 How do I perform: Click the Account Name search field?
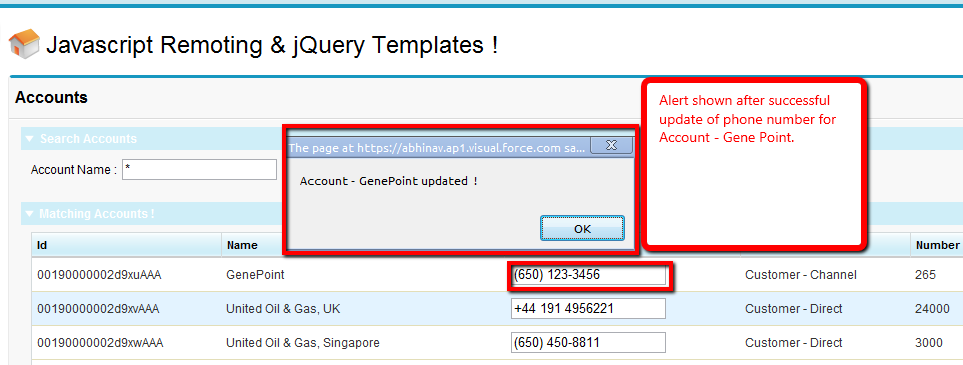(200, 170)
